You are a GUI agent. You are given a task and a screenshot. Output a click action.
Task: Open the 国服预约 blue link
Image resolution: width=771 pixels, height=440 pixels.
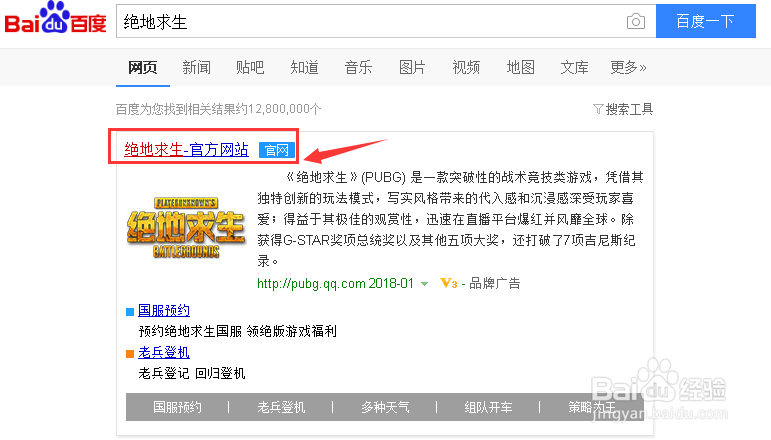pyautogui.click(x=164, y=311)
